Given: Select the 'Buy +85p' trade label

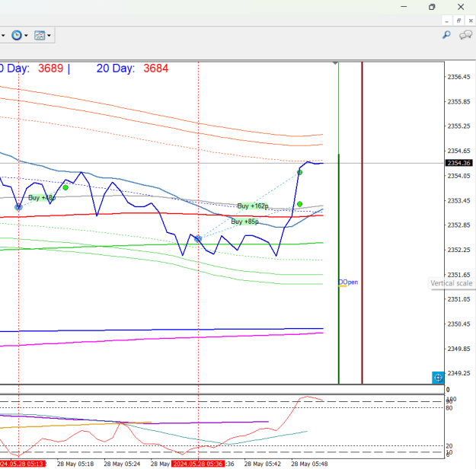Looking at the screenshot, I should click(x=244, y=222).
